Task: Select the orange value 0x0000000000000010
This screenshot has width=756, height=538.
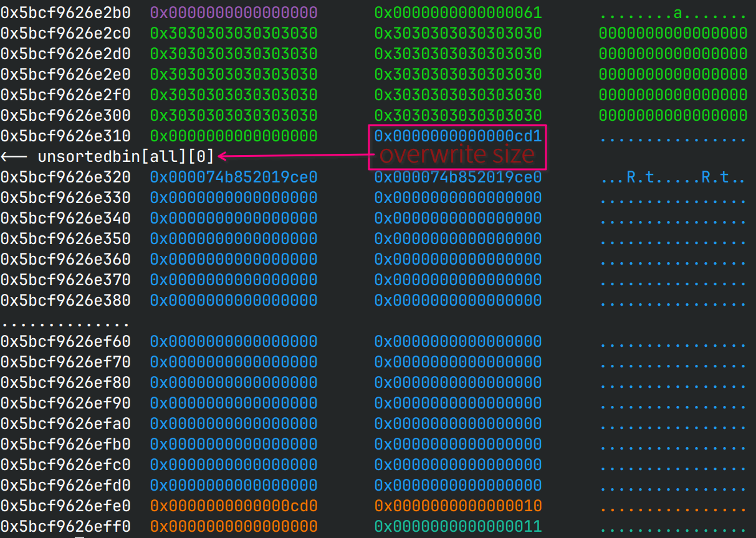Action: coord(458,506)
